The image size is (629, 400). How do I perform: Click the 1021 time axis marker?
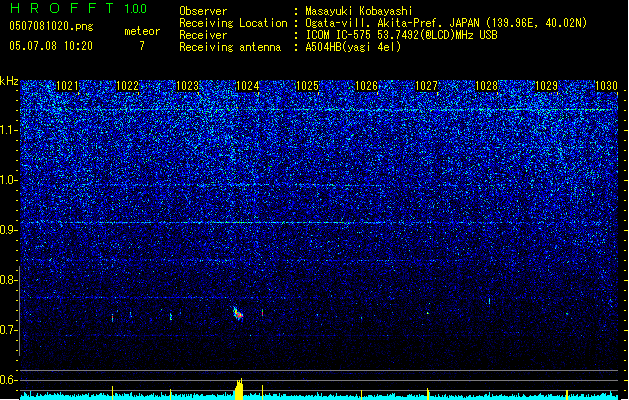(67, 86)
